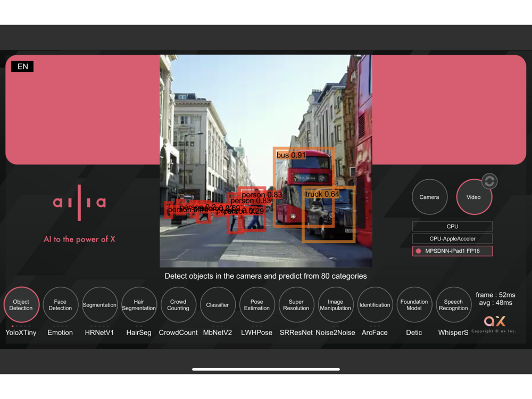Select Video as input source

point(473,197)
